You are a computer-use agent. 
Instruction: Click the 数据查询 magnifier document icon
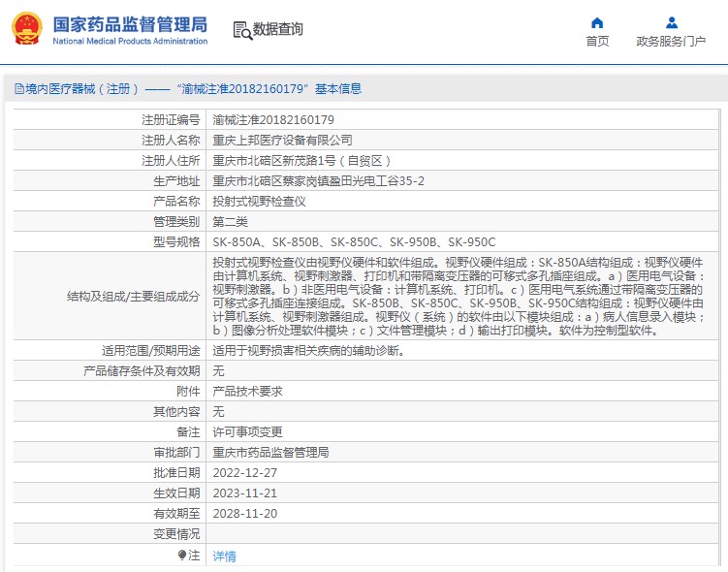tap(241, 30)
